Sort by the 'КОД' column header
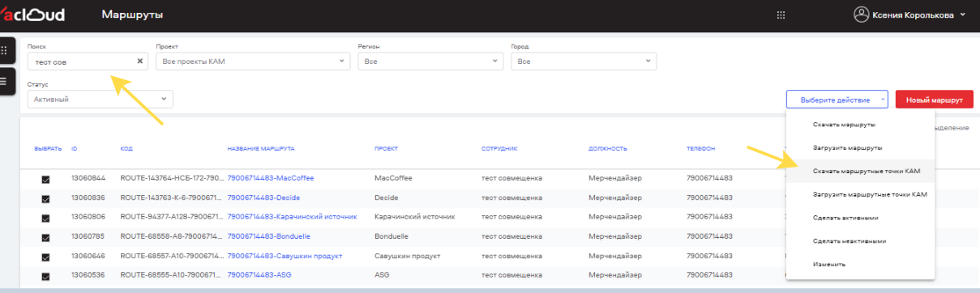Screen dimensions: 980x293 click(126, 149)
